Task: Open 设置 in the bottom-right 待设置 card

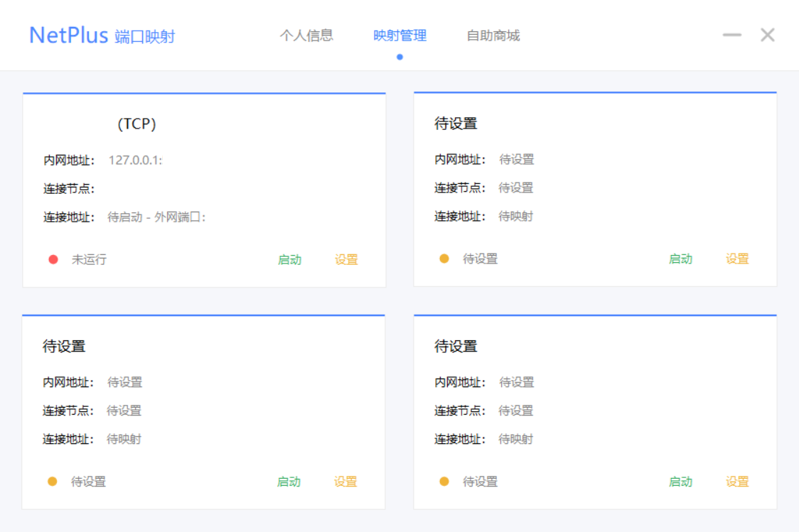Action: click(x=737, y=482)
